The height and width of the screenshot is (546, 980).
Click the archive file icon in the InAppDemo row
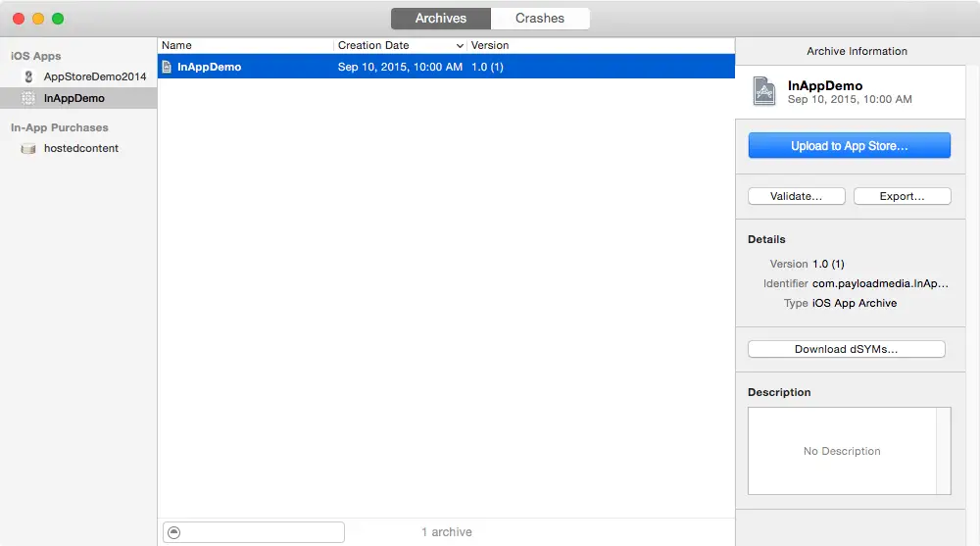167,67
